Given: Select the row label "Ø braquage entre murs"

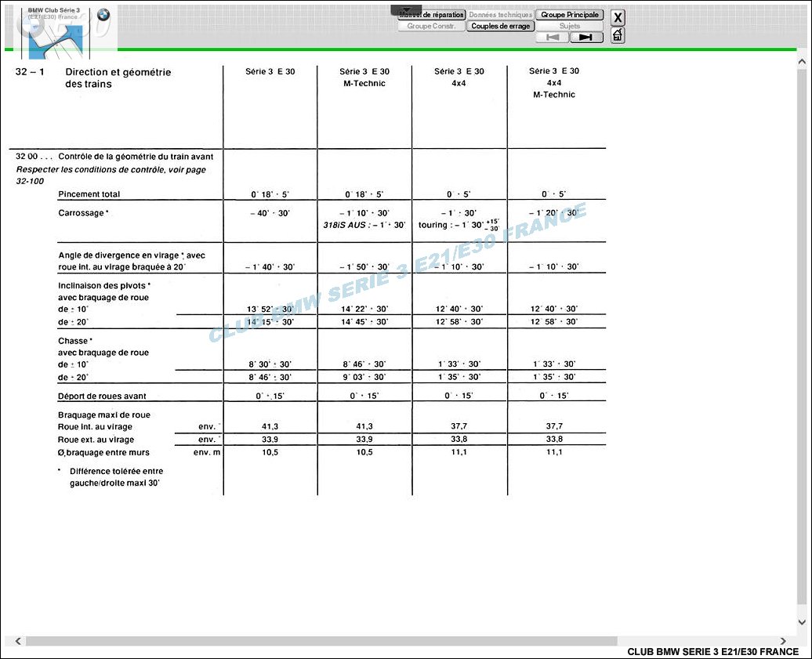Looking at the screenshot, I should [x=103, y=452].
